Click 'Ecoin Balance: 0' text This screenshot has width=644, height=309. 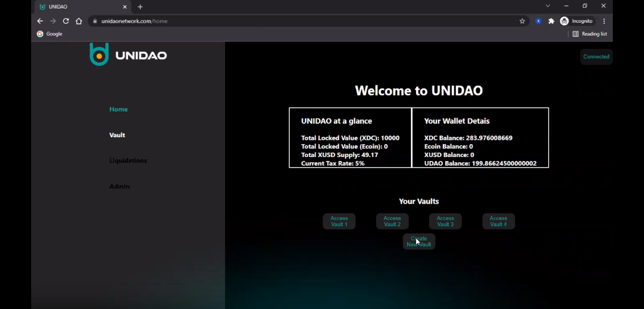pos(448,146)
